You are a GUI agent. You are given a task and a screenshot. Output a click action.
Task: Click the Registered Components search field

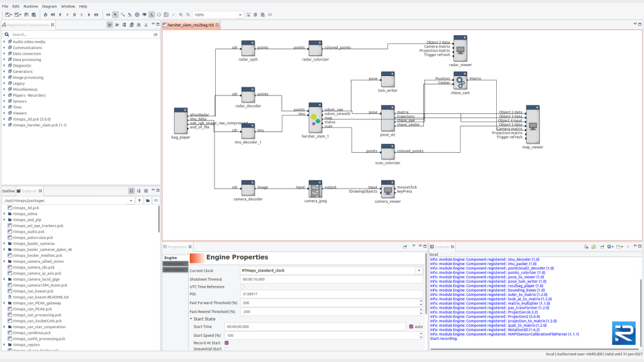82,35
